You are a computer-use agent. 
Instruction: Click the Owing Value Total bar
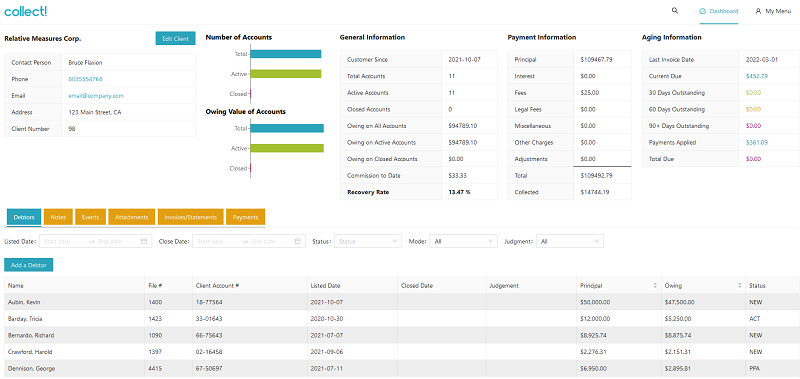coord(287,129)
